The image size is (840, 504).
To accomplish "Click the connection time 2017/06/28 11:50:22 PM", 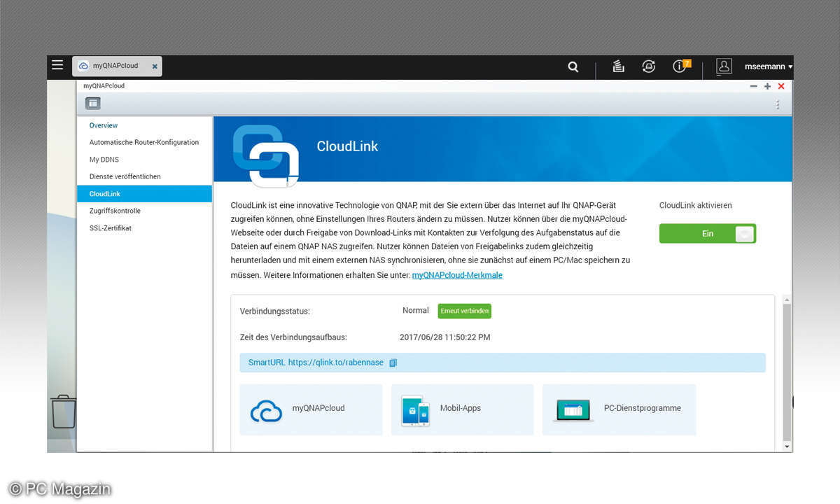I will tap(445, 337).
